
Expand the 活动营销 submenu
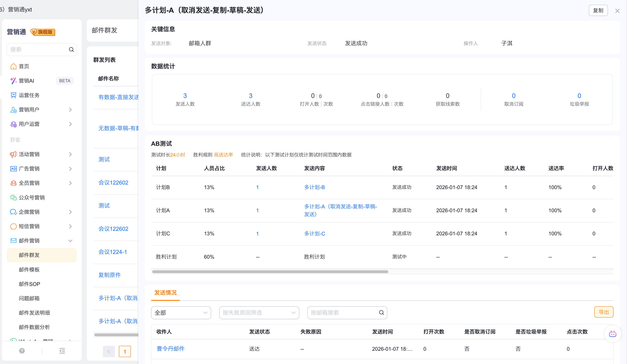[x=70, y=154]
